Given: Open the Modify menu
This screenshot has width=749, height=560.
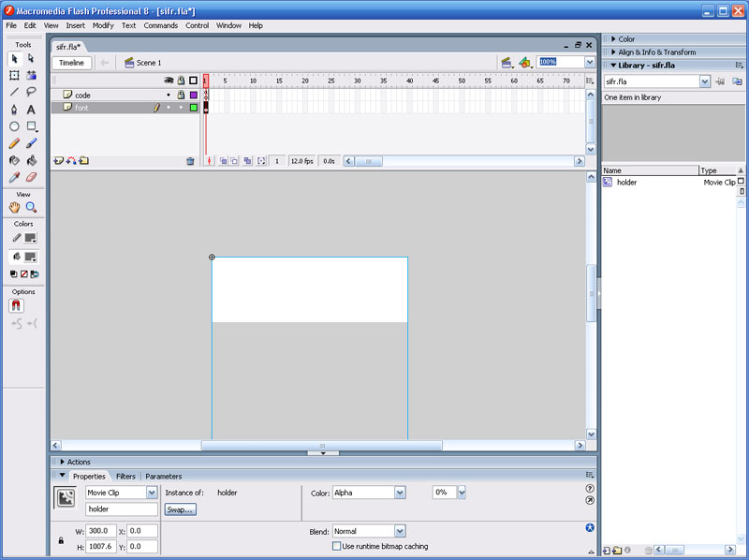Looking at the screenshot, I should 103,25.
